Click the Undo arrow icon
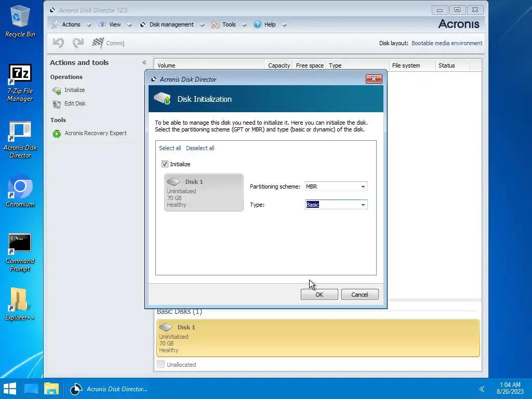 pyautogui.click(x=58, y=43)
